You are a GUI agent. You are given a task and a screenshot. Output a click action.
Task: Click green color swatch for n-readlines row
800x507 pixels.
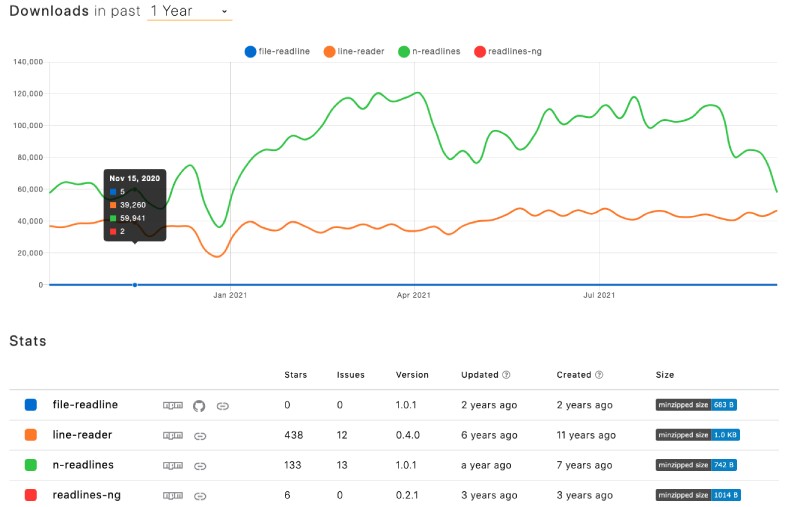(31, 465)
